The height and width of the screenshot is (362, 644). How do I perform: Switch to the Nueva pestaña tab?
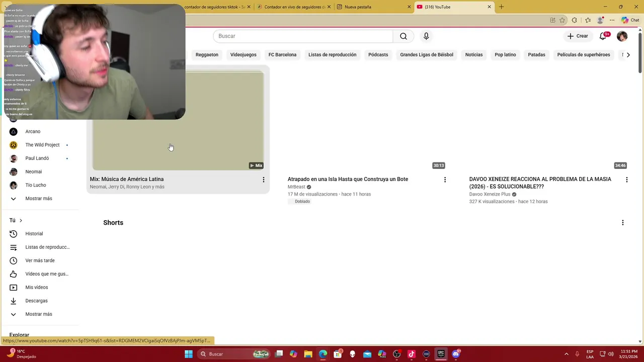374,7
